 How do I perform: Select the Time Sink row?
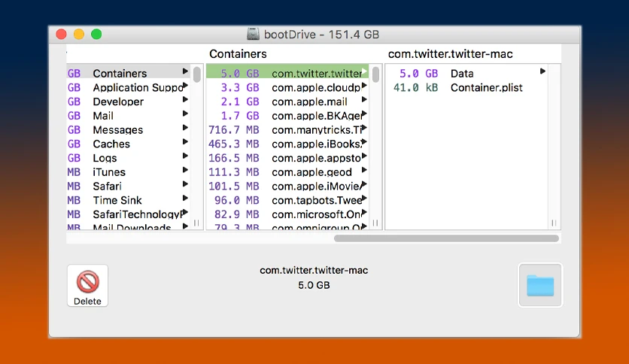point(129,200)
